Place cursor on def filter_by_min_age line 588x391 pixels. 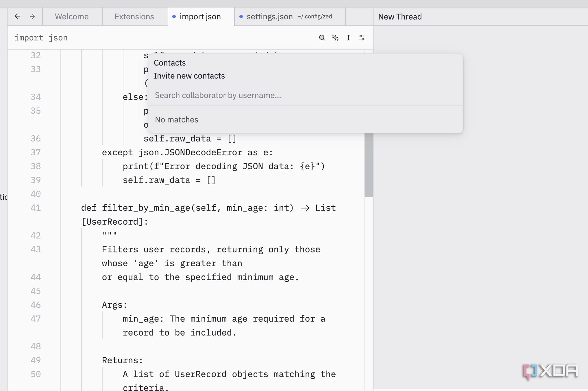coord(208,208)
